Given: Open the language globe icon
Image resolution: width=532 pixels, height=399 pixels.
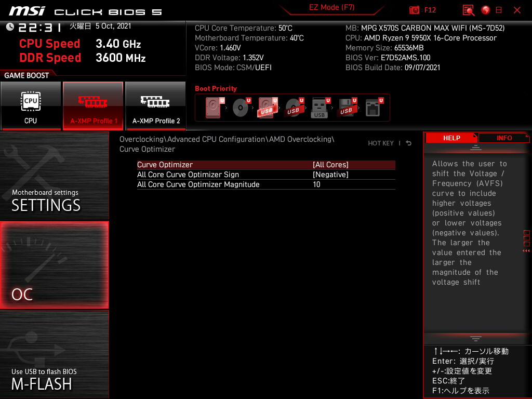Looking at the screenshot, I should (486, 10).
